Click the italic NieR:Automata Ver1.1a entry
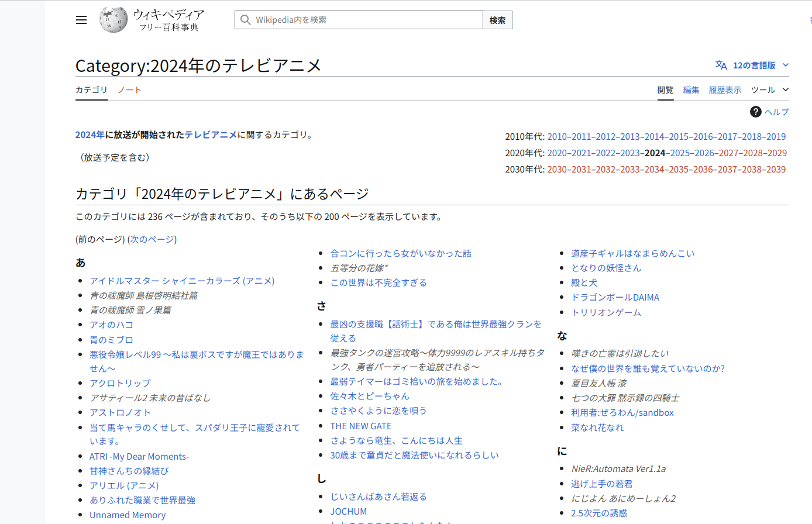812x524 pixels. (618, 468)
